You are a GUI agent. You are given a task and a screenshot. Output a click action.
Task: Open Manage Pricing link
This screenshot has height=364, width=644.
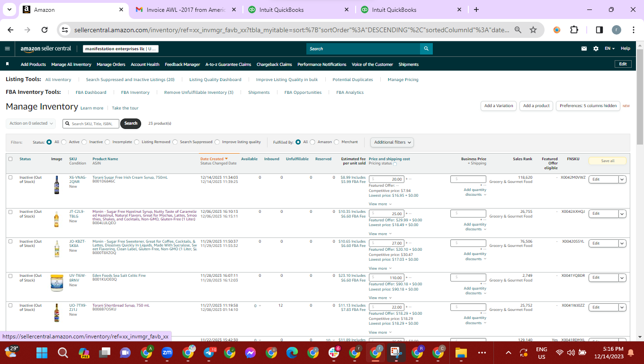(x=403, y=80)
